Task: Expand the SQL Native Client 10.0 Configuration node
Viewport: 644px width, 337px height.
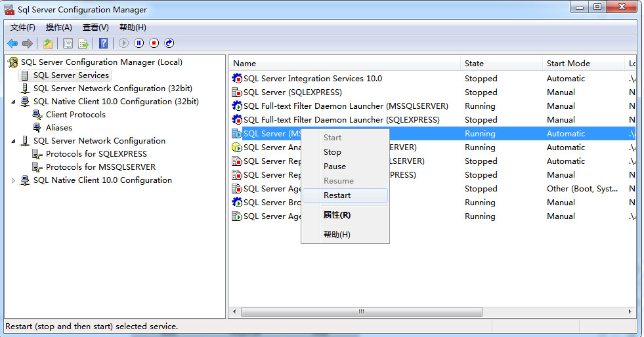Action: coord(14,180)
